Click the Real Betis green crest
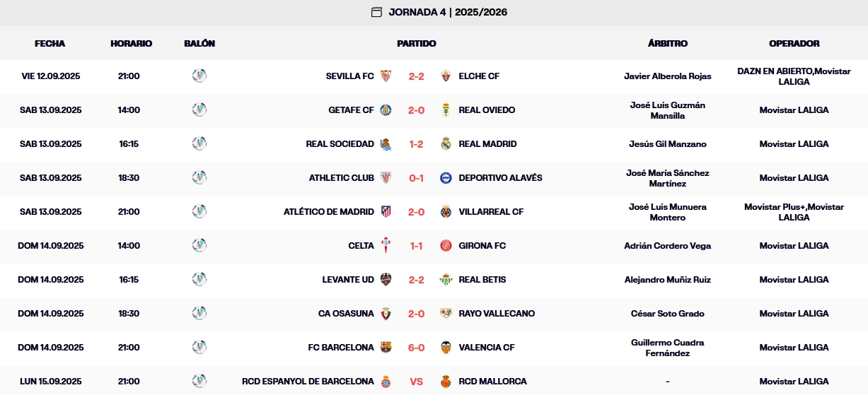 (446, 280)
